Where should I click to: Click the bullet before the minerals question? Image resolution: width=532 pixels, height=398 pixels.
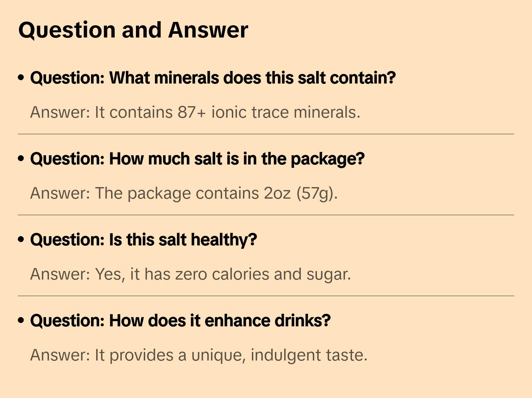21,78
